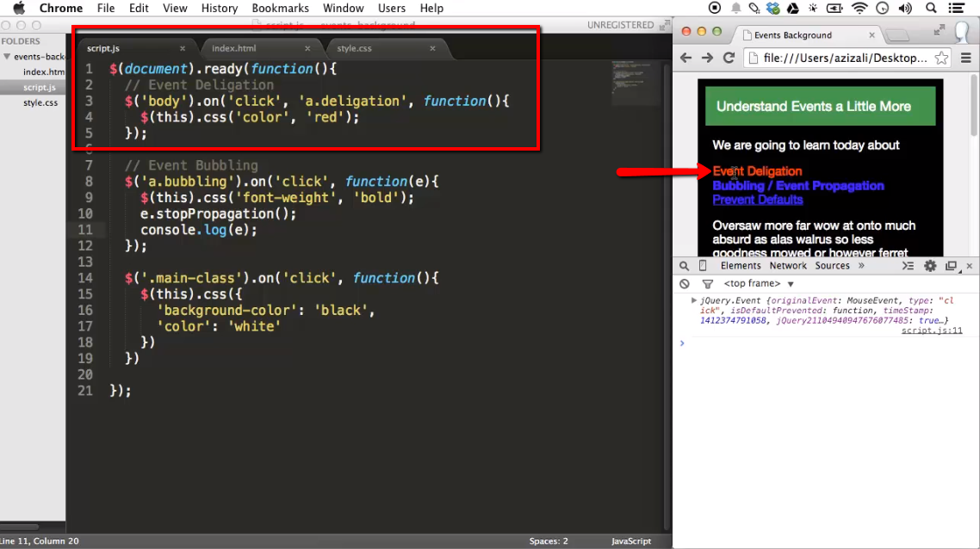980x549 pixels.
Task: Open DevTools search with the magnifier icon
Action: [685, 266]
